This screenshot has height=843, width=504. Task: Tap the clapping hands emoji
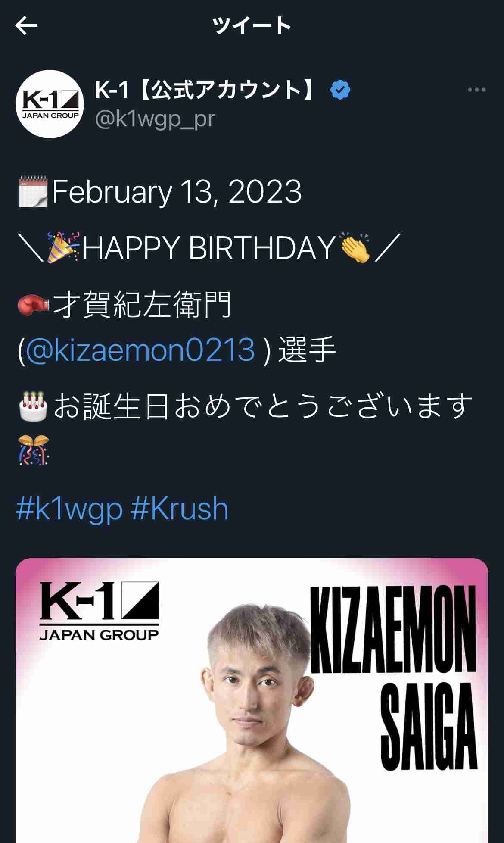(x=355, y=247)
